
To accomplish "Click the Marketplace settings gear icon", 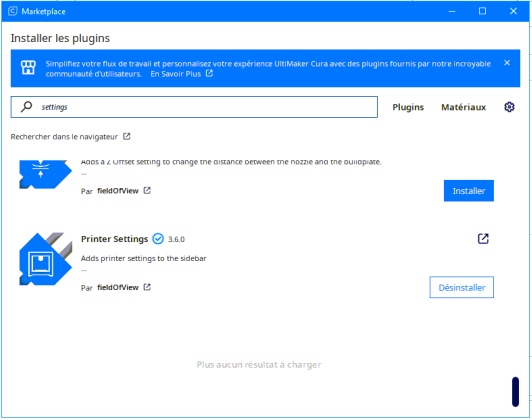I will coord(509,107).
